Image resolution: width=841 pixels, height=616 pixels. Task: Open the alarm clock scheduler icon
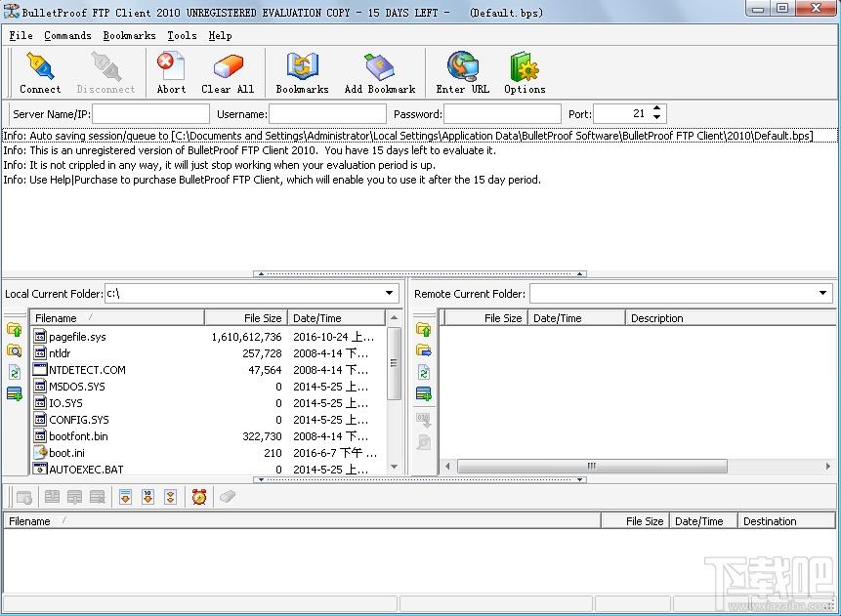(199, 497)
